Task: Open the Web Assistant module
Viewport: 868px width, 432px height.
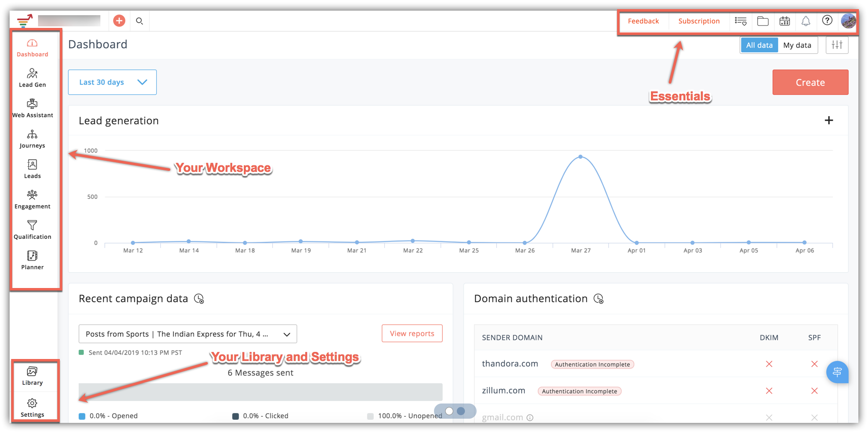Action: point(32,108)
